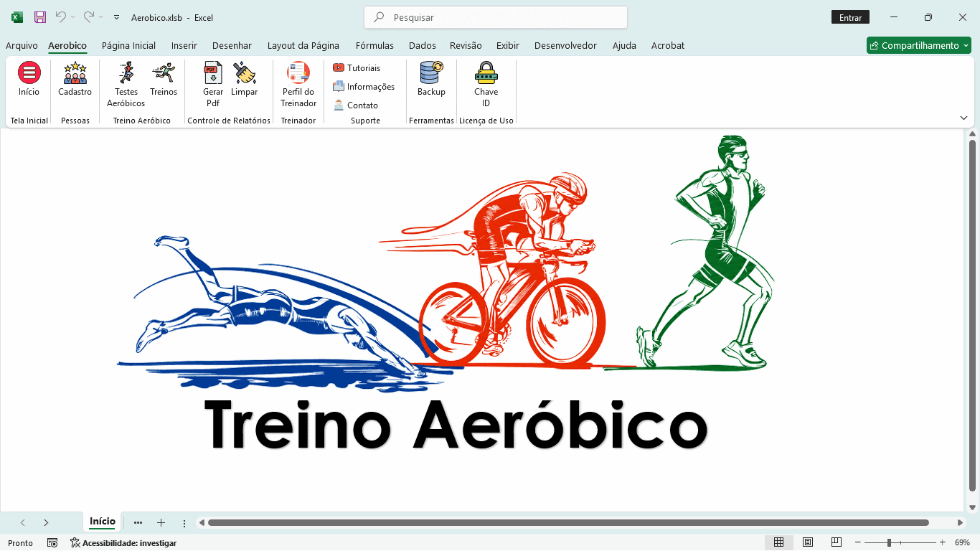This screenshot has width=980, height=551.
Task: Open the Arquivo menu
Action: pos(22,45)
